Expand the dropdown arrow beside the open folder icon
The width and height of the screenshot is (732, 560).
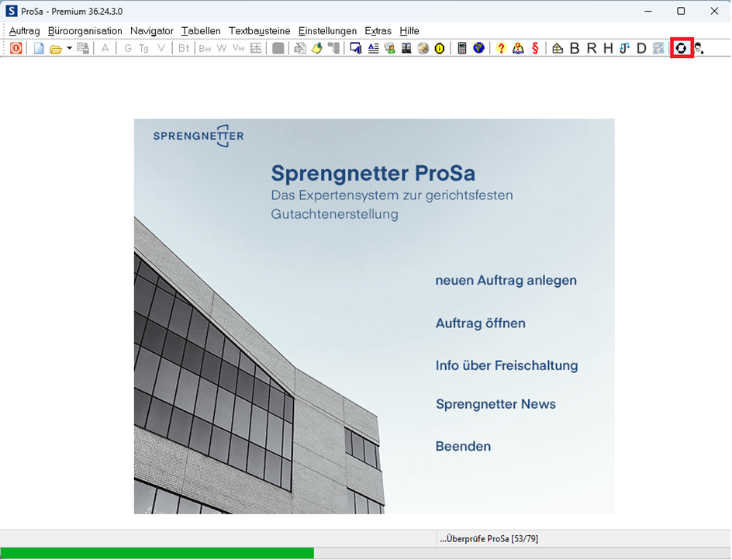69,48
